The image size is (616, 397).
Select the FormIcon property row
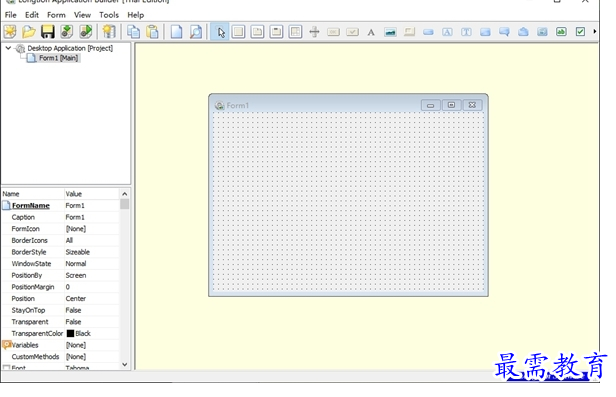pos(60,229)
